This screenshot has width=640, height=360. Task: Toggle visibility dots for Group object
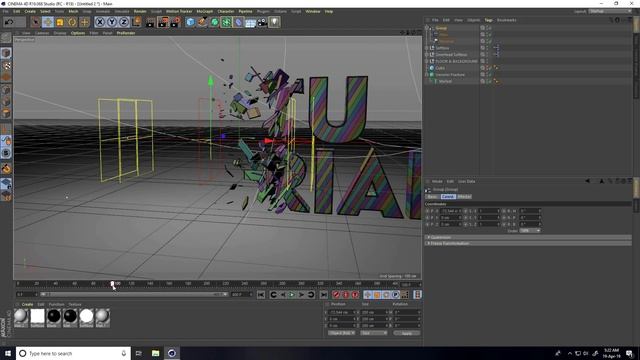(487, 28)
